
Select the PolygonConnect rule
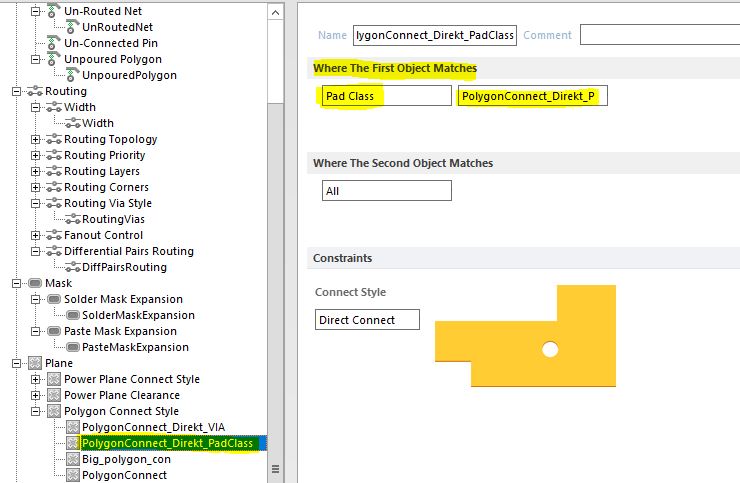coord(125,475)
